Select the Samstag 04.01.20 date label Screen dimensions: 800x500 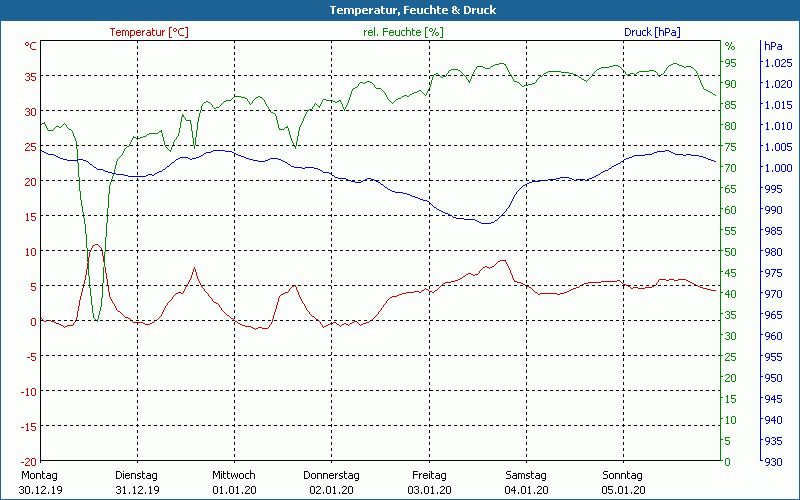point(526,482)
